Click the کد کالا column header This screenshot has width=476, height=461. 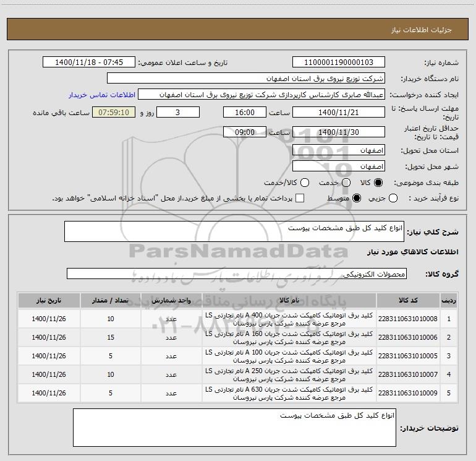pyautogui.click(x=408, y=301)
